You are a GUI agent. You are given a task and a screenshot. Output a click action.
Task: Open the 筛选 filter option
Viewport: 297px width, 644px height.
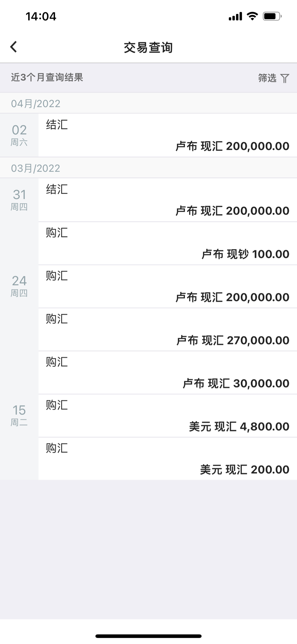267,78
